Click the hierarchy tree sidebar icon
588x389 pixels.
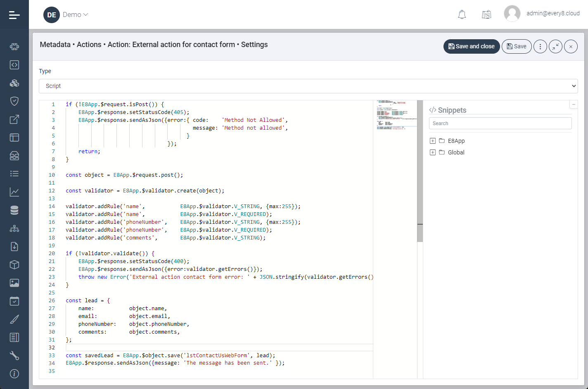pos(14,228)
